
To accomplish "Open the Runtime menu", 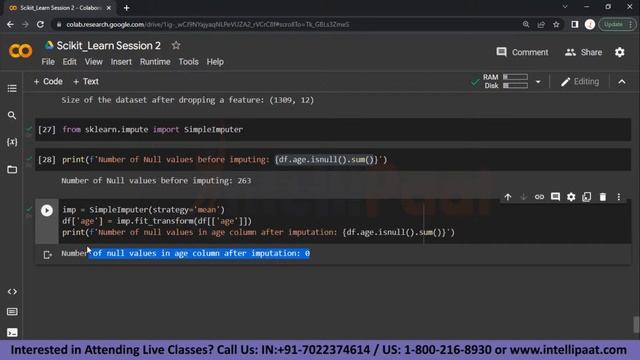I will [155, 62].
